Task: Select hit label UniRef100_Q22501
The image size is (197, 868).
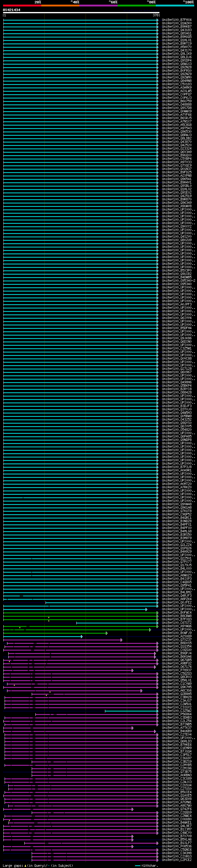Action: click(x=177, y=558)
